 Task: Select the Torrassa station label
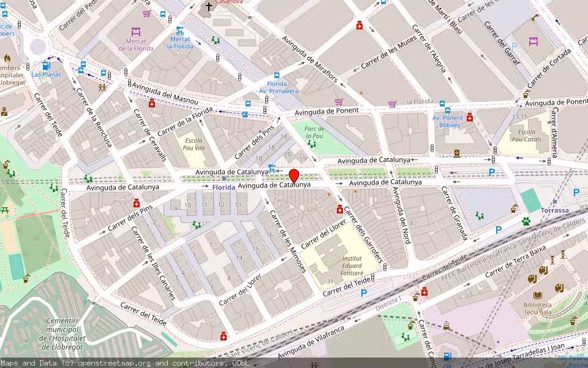pos(555,210)
